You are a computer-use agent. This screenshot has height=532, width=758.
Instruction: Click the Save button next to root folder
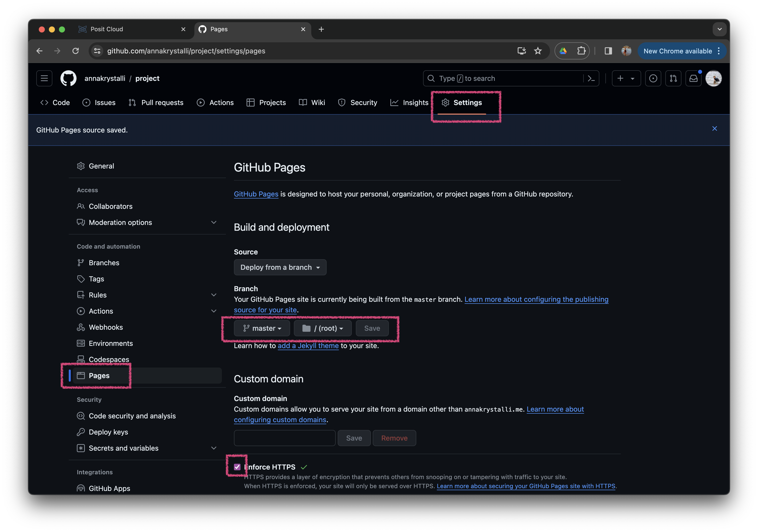point(372,328)
